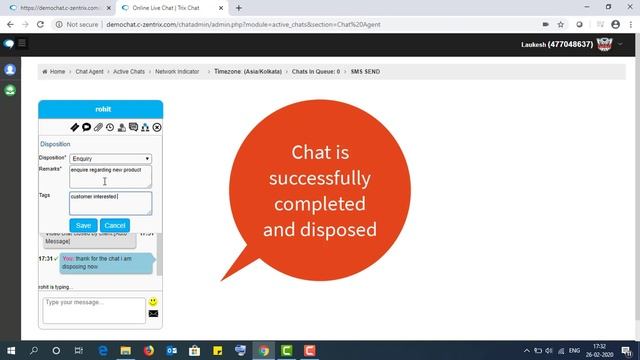Click the speech bubble icon in chat toolbar
640x360 pixels.
86,127
